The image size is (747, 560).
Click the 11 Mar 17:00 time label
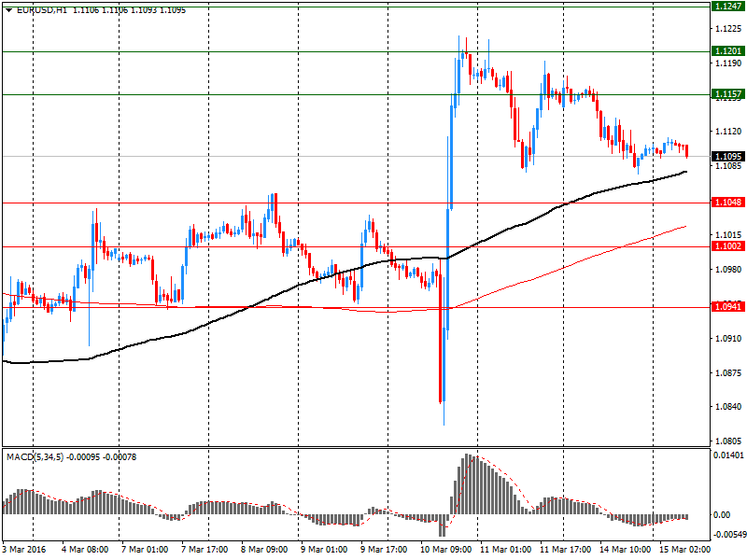566,550
